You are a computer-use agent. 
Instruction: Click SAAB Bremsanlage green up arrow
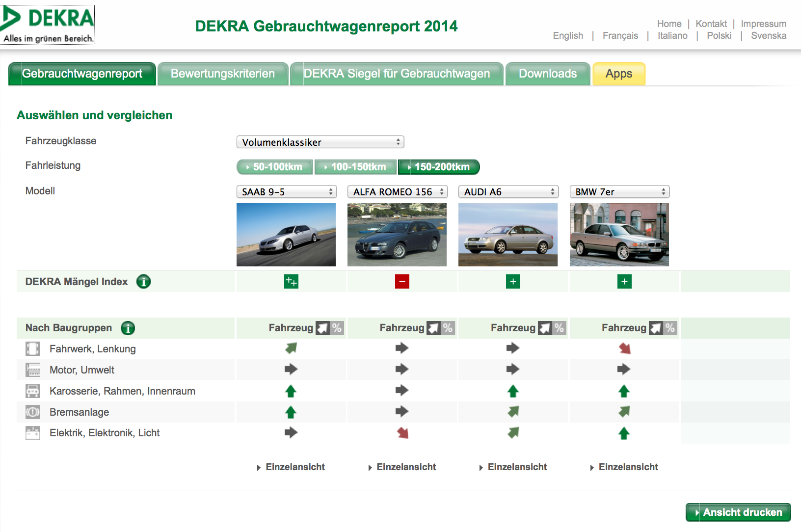tap(291, 412)
